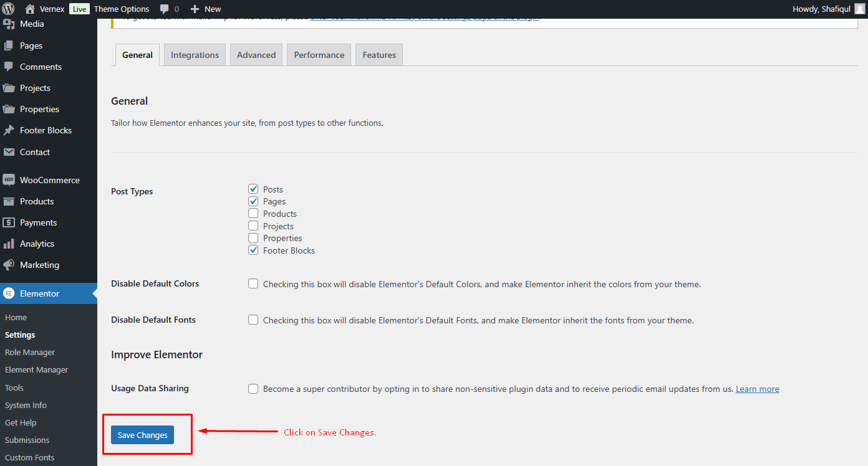This screenshot has width=868, height=466.
Task: Open Element Manager submenu item
Action: click(37, 369)
